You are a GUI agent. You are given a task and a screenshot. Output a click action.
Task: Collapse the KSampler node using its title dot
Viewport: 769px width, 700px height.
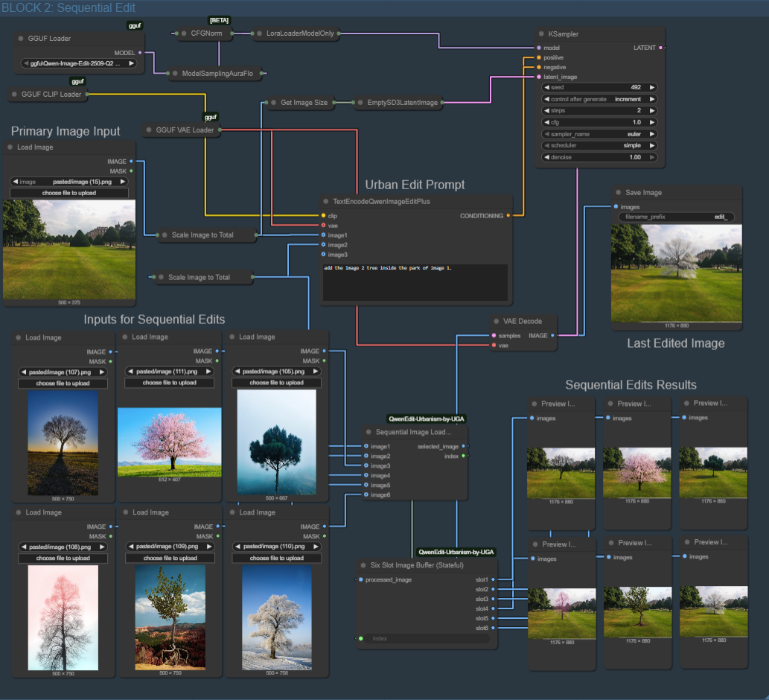click(542, 34)
